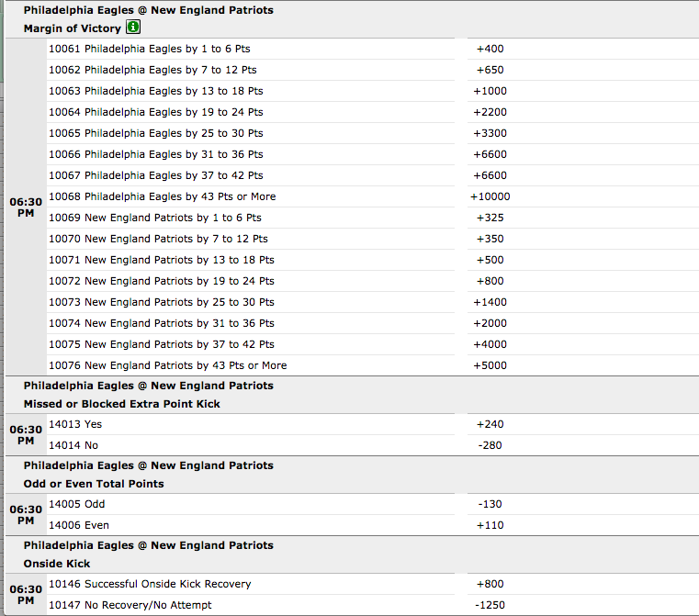This screenshot has width=699, height=616.
Task: Click +3300 odds Eagles by 25 to 30
Action: click(x=490, y=133)
